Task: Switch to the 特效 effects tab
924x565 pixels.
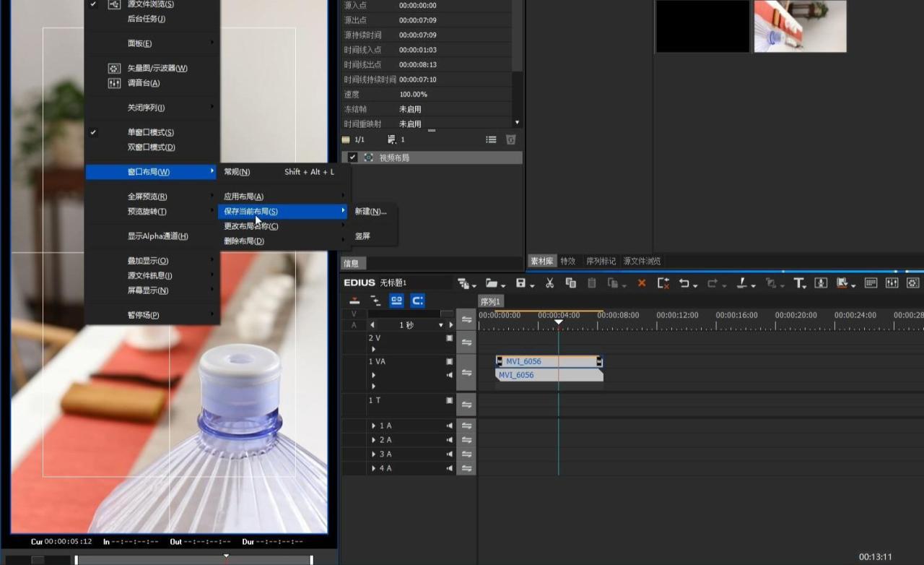Action: tap(567, 261)
